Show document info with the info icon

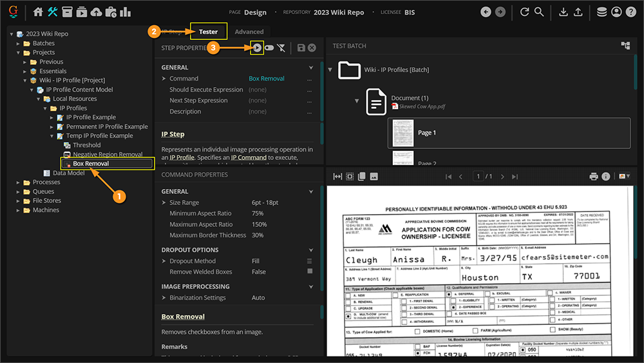(606, 177)
